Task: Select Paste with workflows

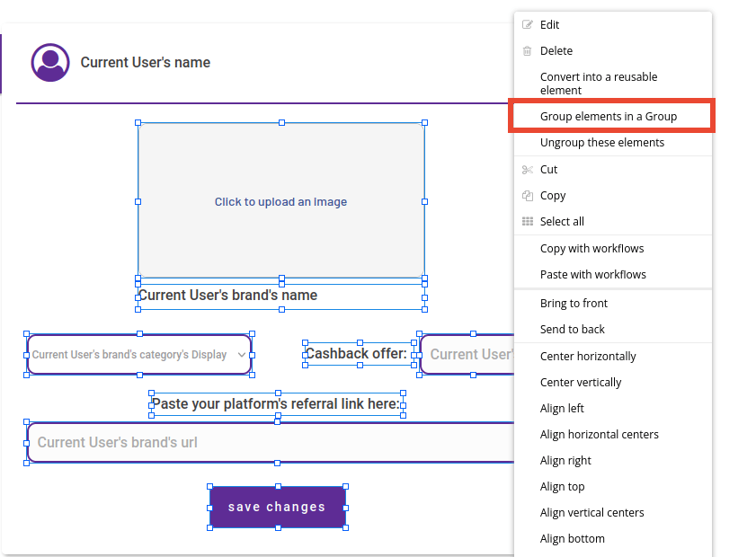Action: 593,274
